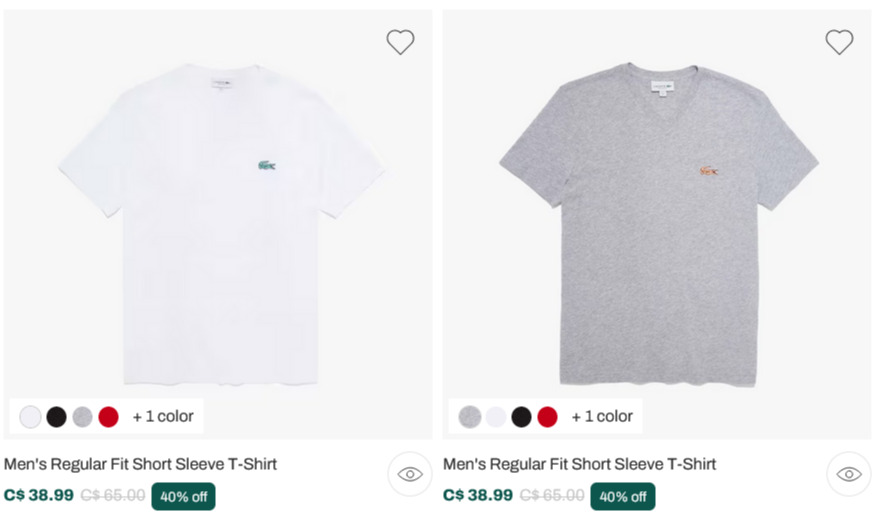878x517 pixels.
Task: Select white swatch under white T-shirt
Action: 30,417
